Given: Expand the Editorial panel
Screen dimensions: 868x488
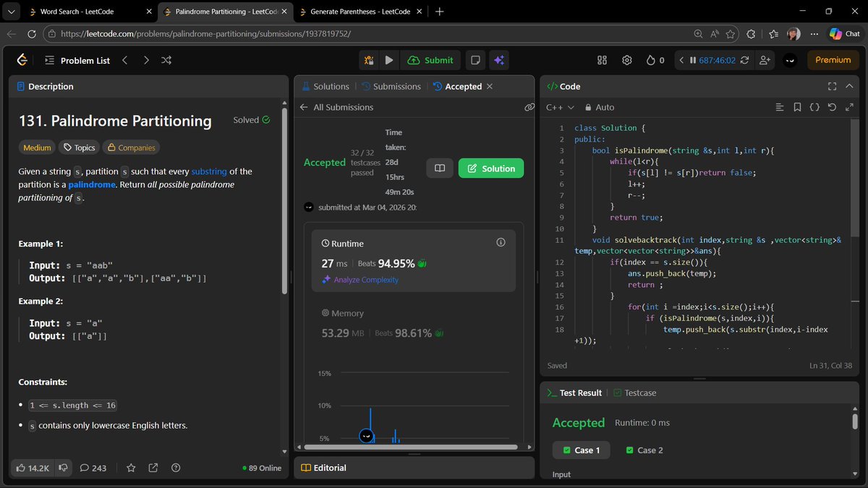Looking at the screenshot, I should pos(323,468).
